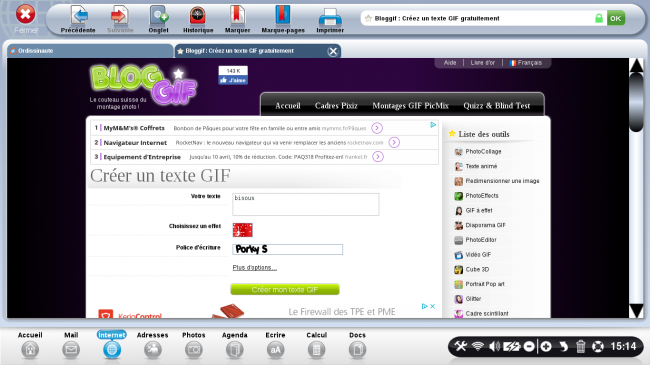Open the PhotoEffects tool
The width and height of the screenshot is (650, 365).
point(476,196)
